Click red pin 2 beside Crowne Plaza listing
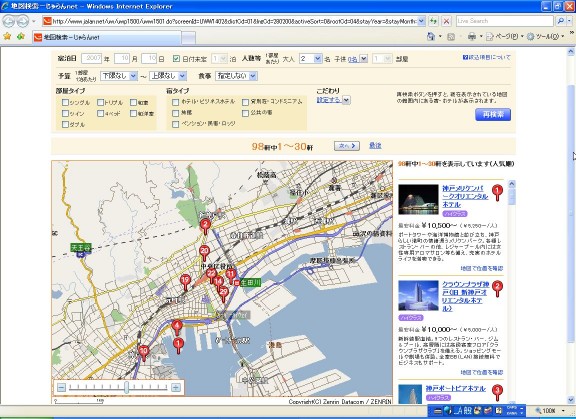576x419 pixels. tap(497, 289)
